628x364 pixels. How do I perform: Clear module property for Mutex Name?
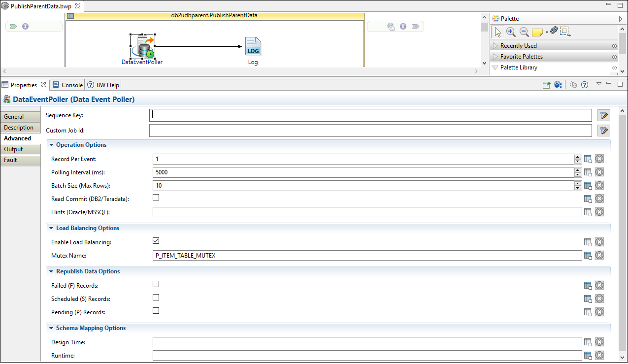coord(599,255)
